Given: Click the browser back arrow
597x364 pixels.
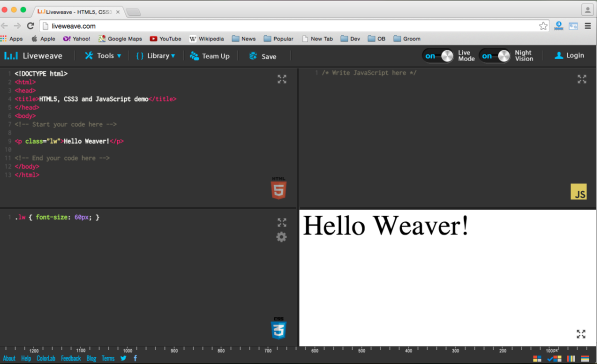Looking at the screenshot, I should (x=5, y=26).
